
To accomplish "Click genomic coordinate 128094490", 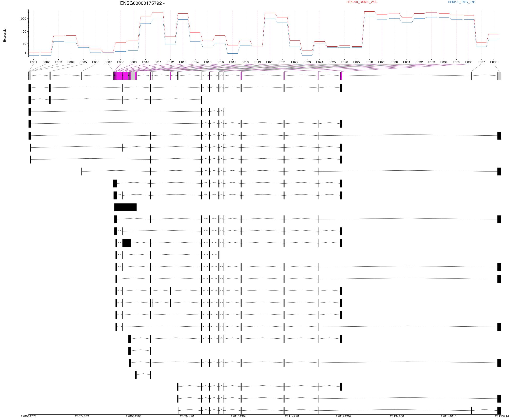I will coord(186,416).
